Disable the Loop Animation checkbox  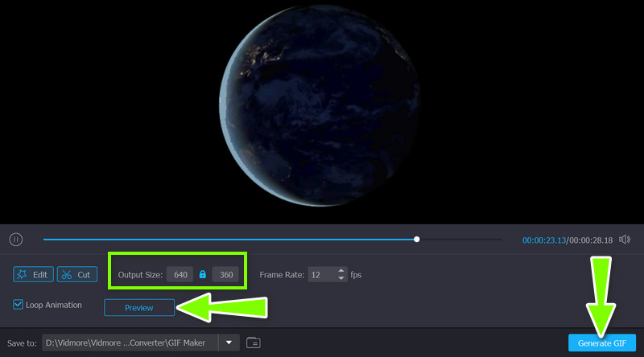19,305
